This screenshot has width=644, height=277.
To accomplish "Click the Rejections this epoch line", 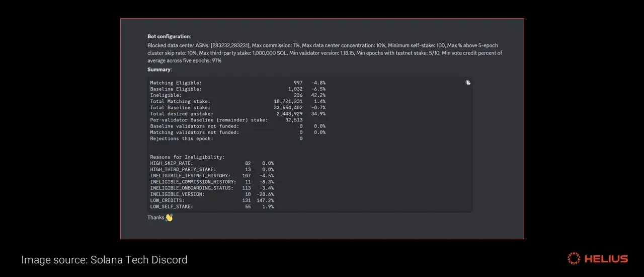I will point(226,138).
